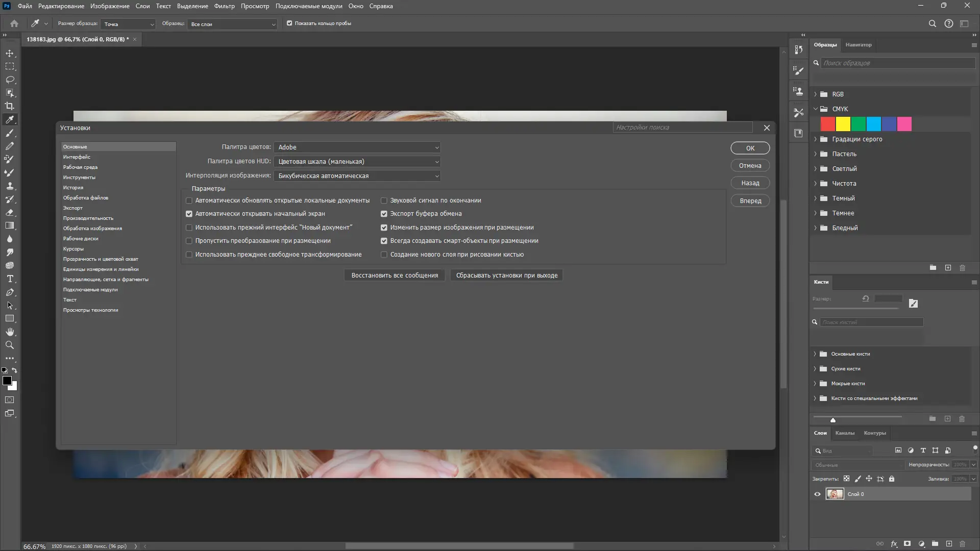Image resolution: width=980 pixels, height=551 pixels.
Task: Pick the yellow CMYK swatch
Action: coord(843,124)
